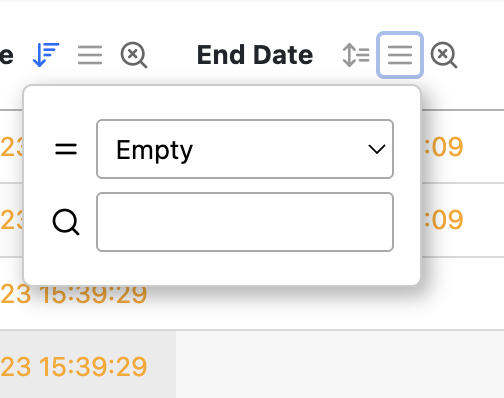Click the equals operator icon in filter popup
This screenshot has height=398, width=504.
pos(66,149)
